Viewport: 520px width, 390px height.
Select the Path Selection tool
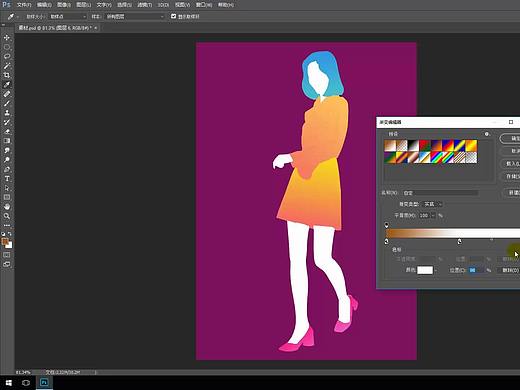coord(7,188)
